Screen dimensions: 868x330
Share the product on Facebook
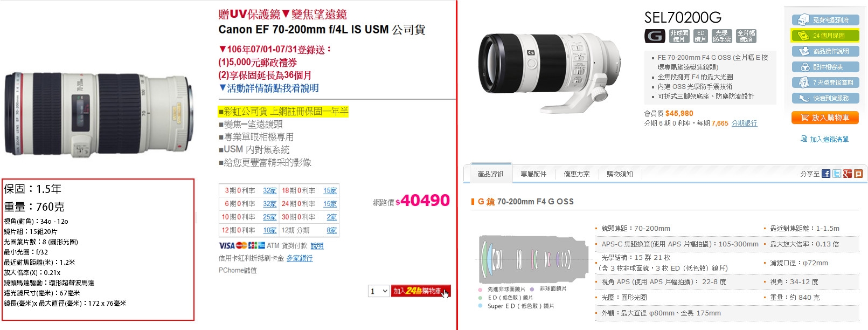826,174
